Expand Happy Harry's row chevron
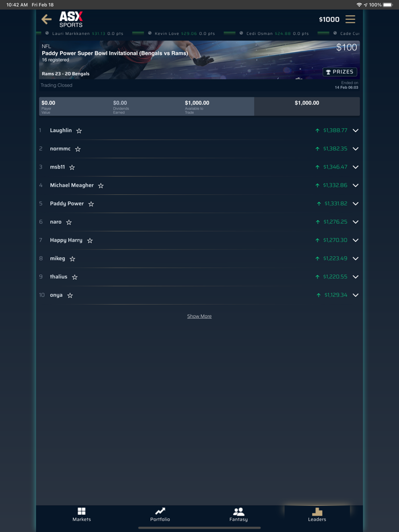The width and height of the screenshot is (399, 532). pos(356,240)
